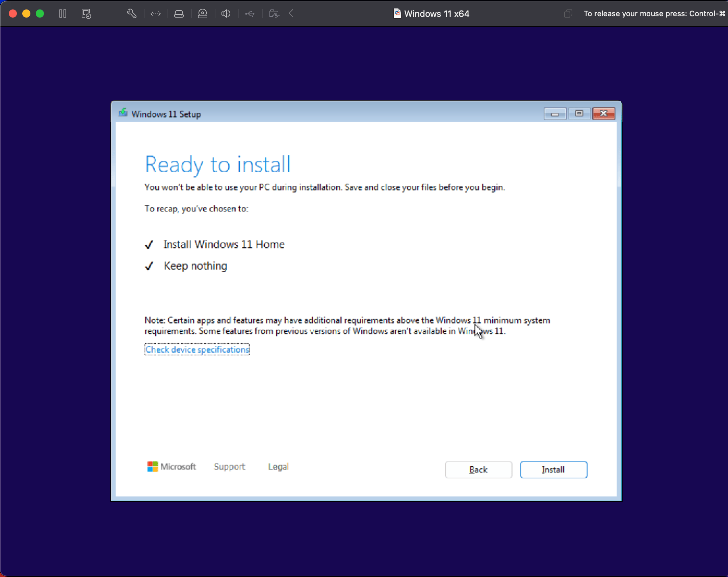Click the single window mode icon
728x577 pixels.
point(568,14)
